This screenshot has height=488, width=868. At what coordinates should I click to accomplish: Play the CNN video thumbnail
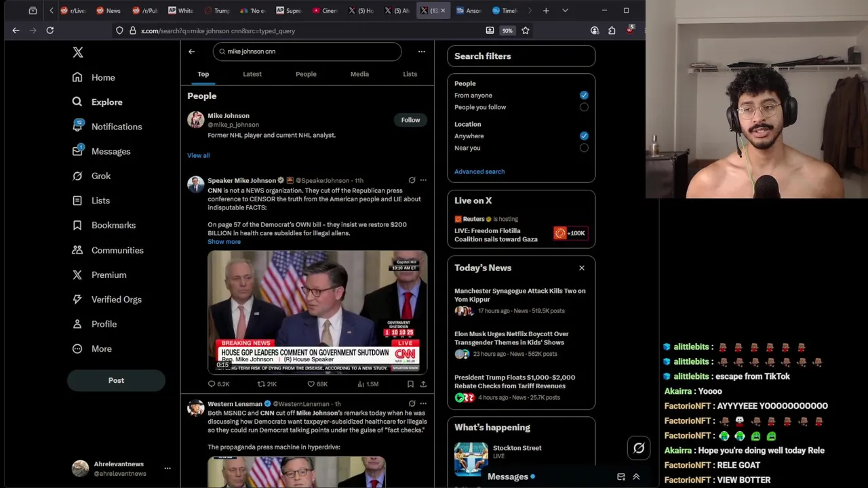pos(317,312)
